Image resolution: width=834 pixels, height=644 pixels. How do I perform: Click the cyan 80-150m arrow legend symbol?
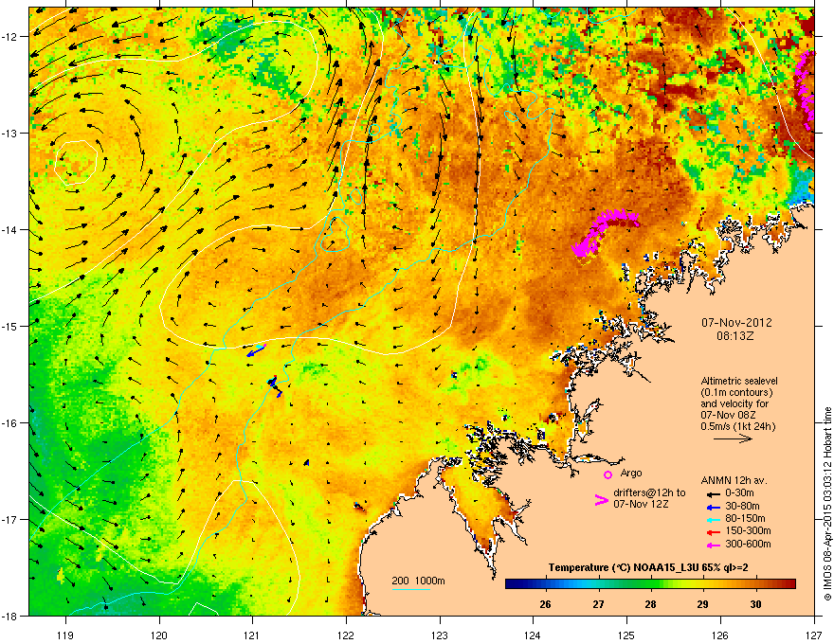(713, 520)
